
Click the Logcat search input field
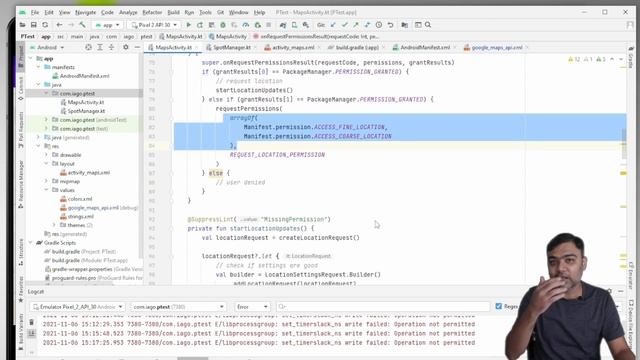tap(383, 307)
